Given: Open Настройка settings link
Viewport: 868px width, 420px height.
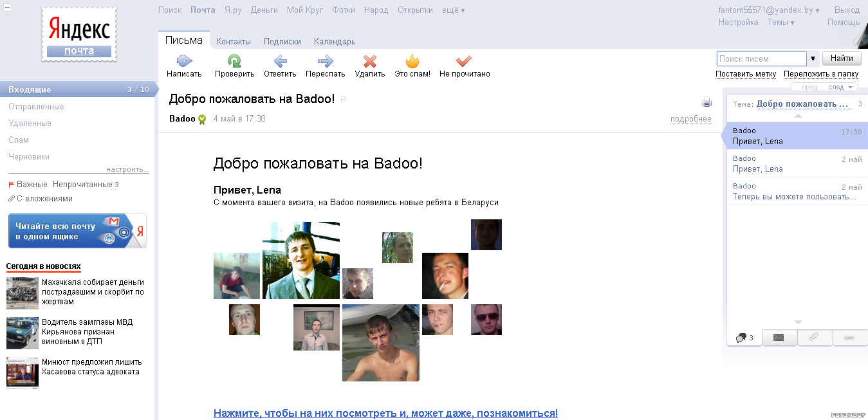Looking at the screenshot, I should point(739,23).
